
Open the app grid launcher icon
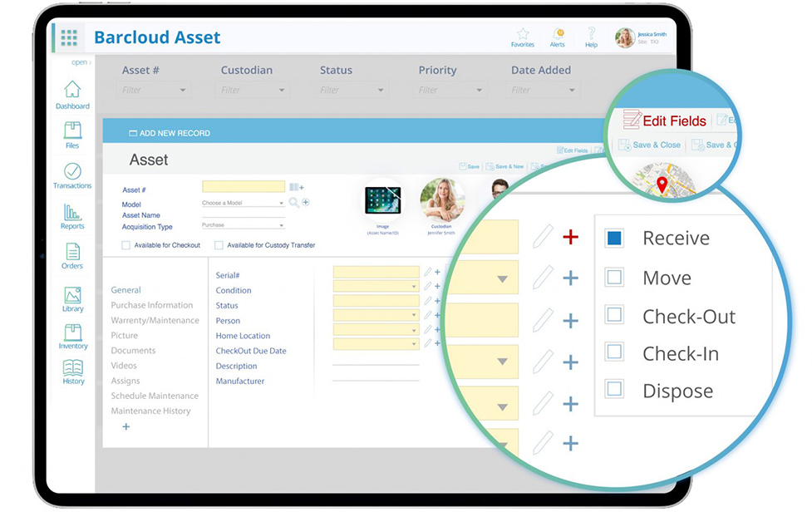tap(69, 37)
